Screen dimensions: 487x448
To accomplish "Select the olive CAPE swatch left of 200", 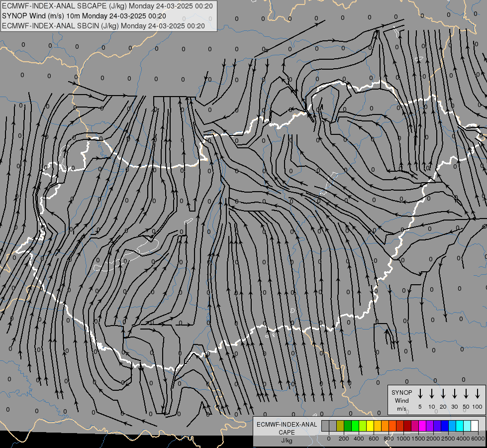I will [340, 426].
